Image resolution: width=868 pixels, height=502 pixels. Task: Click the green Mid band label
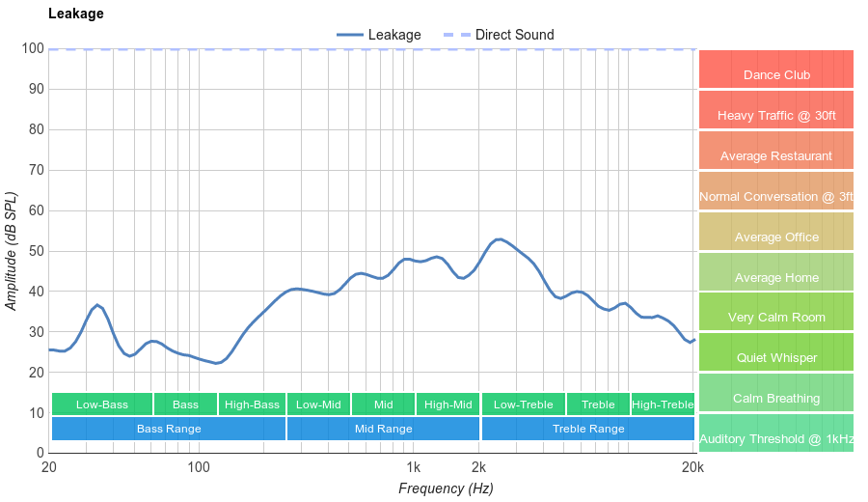(x=383, y=404)
